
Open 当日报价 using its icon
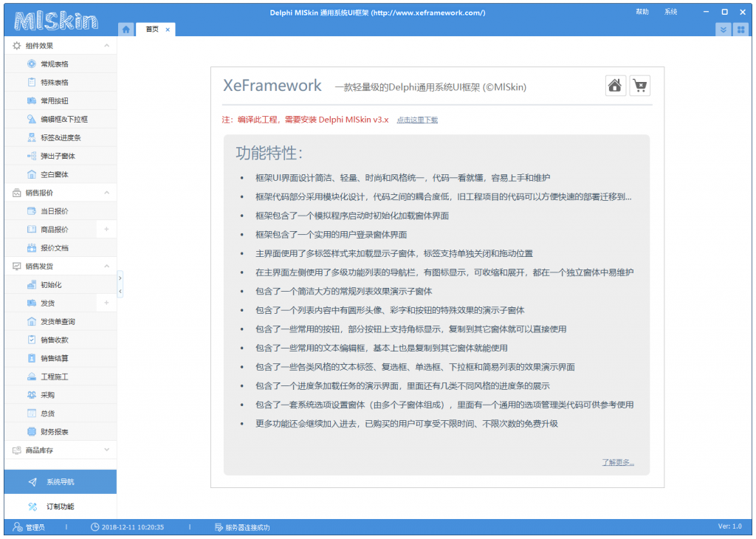click(31, 211)
